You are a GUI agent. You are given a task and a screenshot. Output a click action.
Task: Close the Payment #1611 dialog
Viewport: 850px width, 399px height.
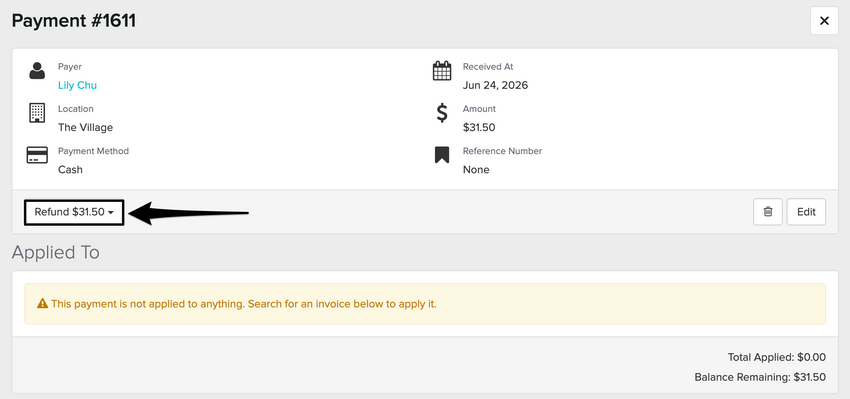click(x=824, y=21)
